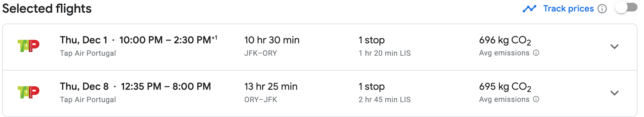Click the 696 kg CO2 emissions value

[505, 41]
